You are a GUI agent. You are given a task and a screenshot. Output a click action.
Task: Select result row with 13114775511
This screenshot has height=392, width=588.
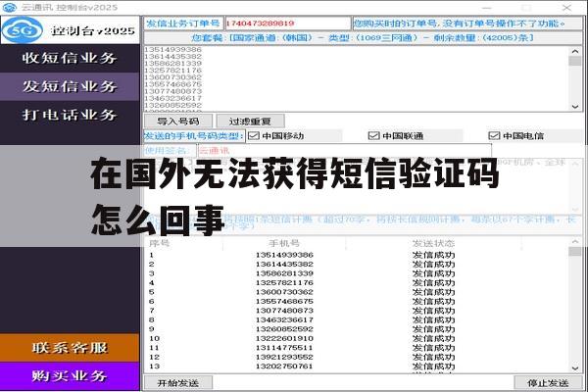pyautogui.click(x=357, y=348)
